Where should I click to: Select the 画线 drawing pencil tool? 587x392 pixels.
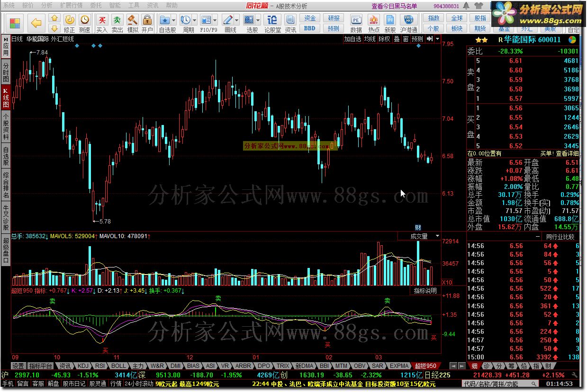228,20
